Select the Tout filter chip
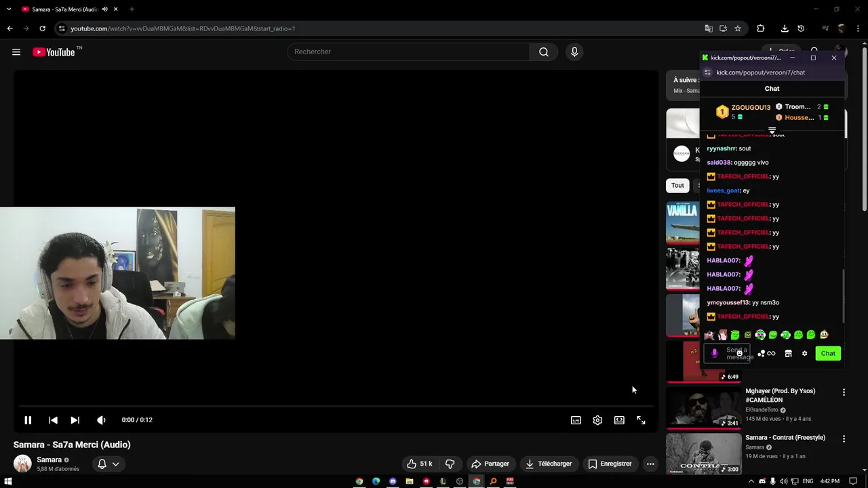 pos(677,185)
